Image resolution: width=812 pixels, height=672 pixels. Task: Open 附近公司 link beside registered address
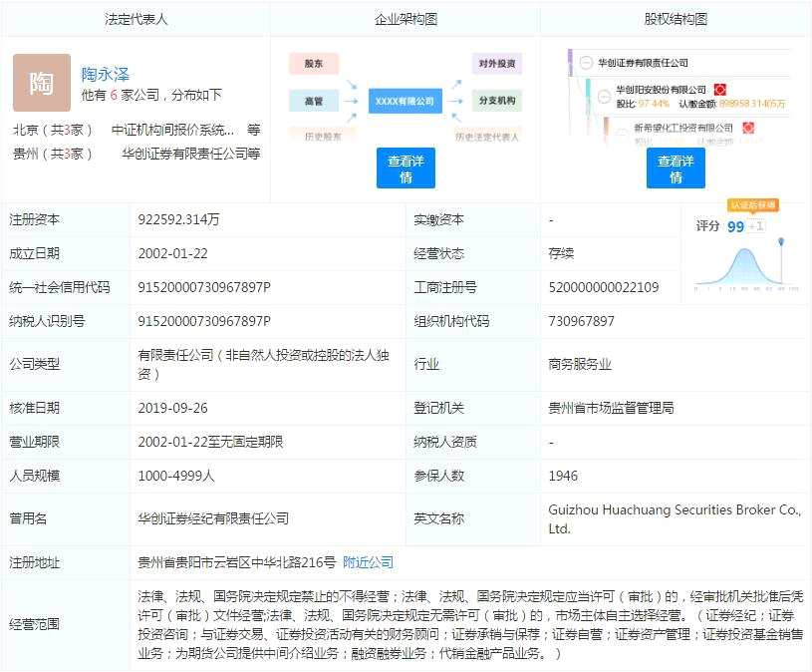369,562
